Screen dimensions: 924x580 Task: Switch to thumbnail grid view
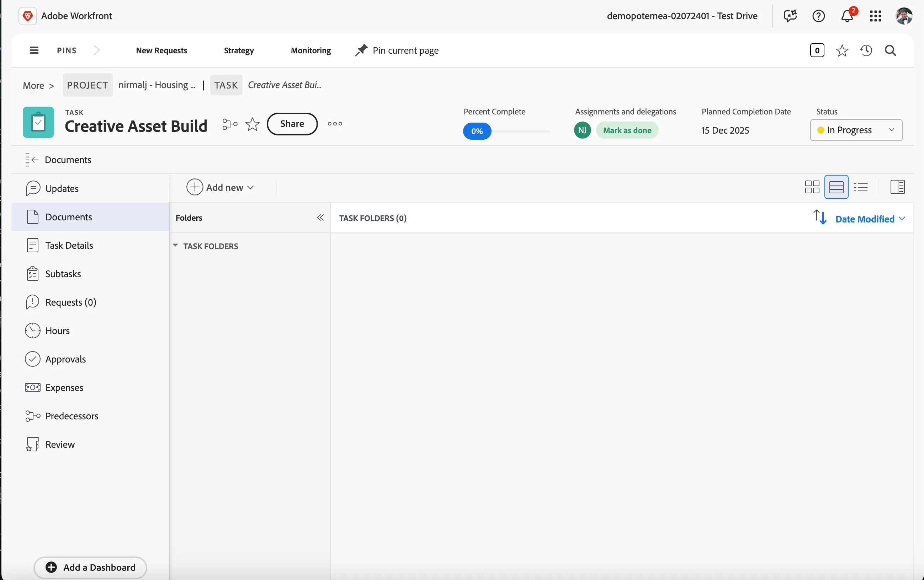812,187
